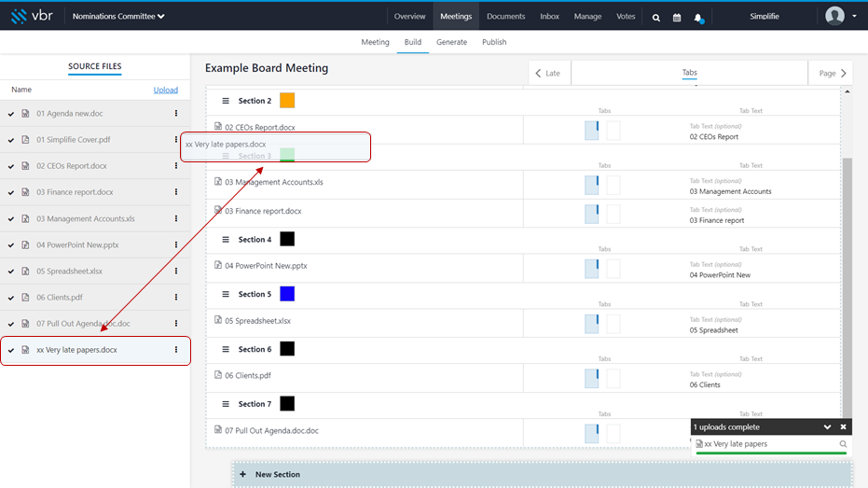Change the blue Section 5 color swatch
The width and height of the screenshot is (868, 488).
tap(287, 294)
